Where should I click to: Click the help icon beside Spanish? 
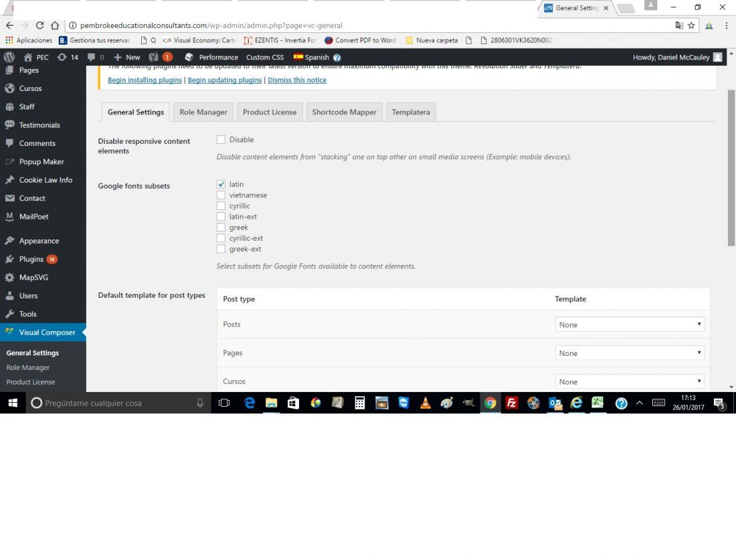337,58
